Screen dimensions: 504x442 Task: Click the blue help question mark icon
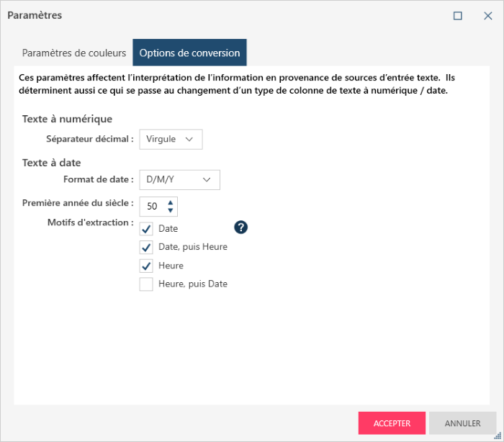point(241,227)
